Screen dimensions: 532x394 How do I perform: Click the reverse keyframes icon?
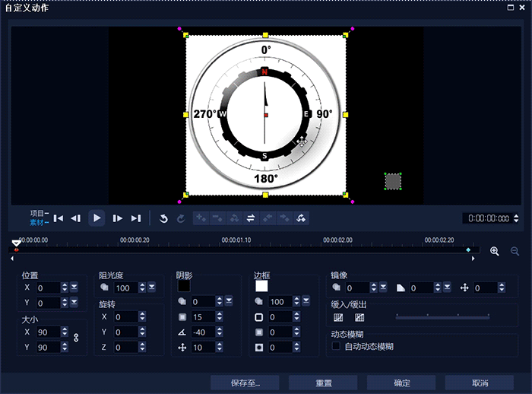click(234, 218)
